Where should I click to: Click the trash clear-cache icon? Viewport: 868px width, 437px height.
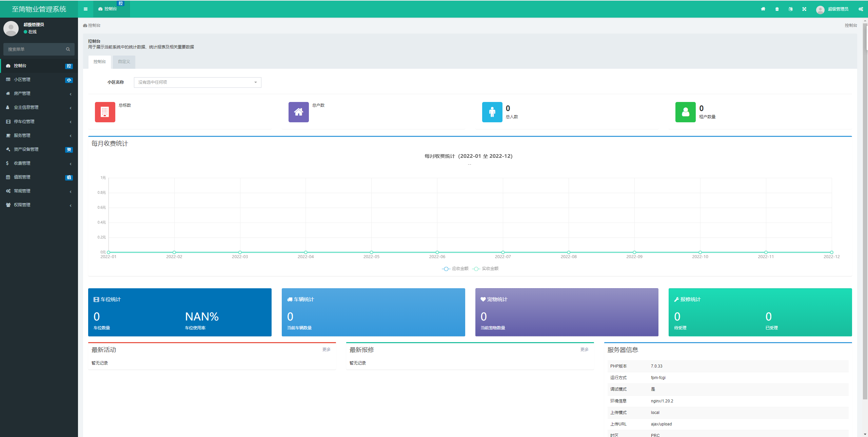coord(777,9)
